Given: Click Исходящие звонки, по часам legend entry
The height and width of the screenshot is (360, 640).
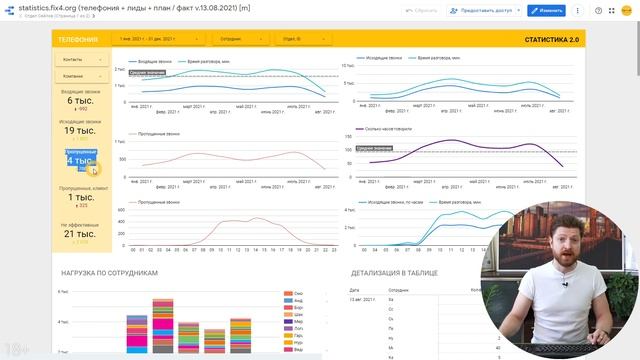Looking at the screenshot, I should [x=391, y=202].
